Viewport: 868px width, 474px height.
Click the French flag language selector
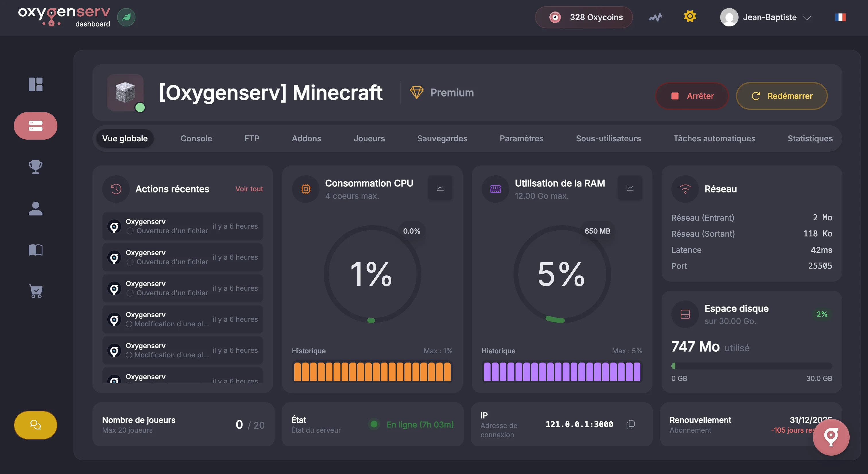click(840, 17)
